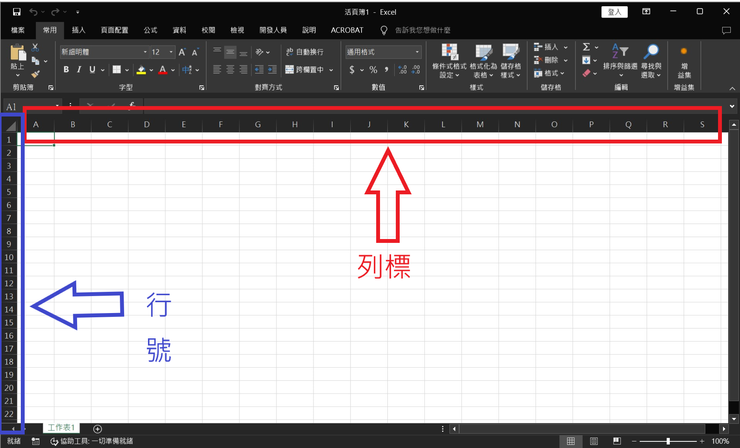Click the Undo arrow icon

[33, 12]
